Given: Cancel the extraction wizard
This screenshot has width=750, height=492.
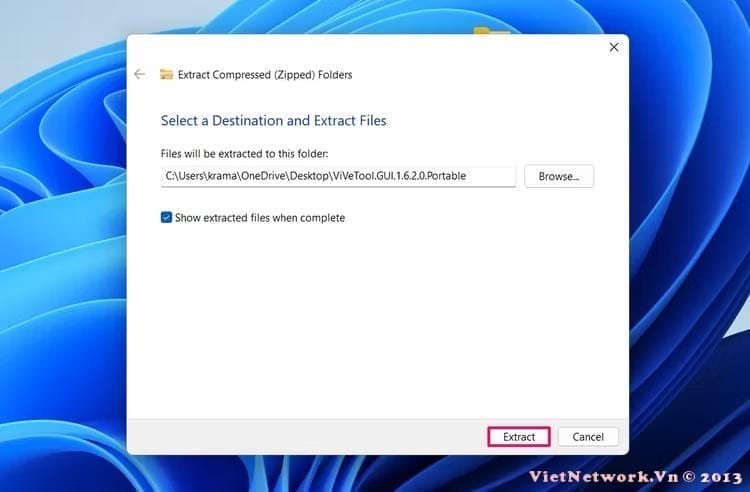Looking at the screenshot, I should [x=588, y=437].
